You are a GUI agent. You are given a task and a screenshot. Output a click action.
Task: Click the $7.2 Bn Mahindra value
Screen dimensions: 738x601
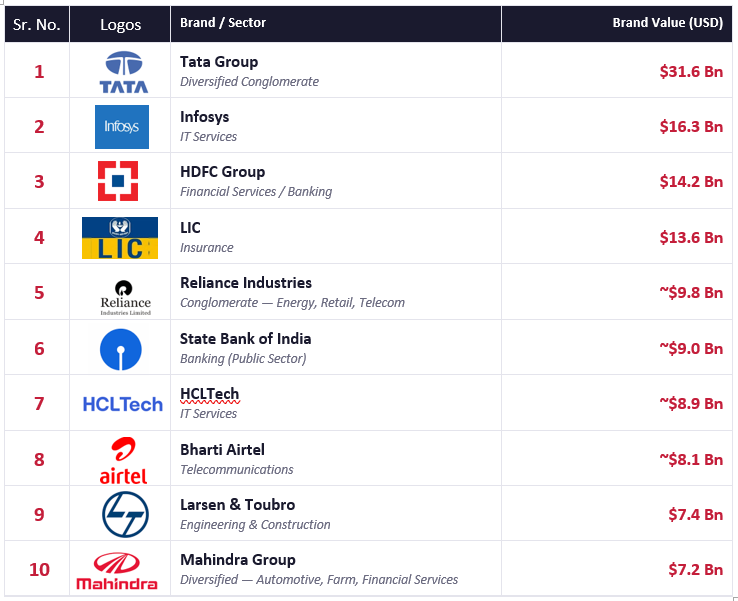tap(695, 569)
